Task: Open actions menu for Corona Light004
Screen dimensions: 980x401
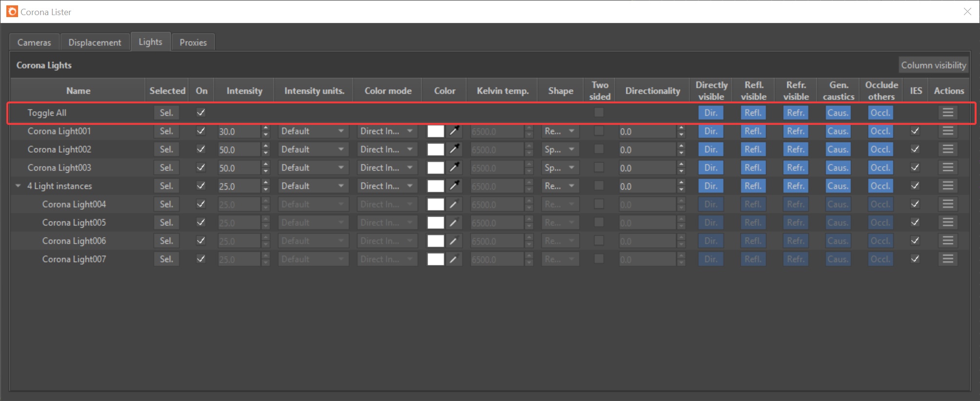Action: (x=948, y=204)
